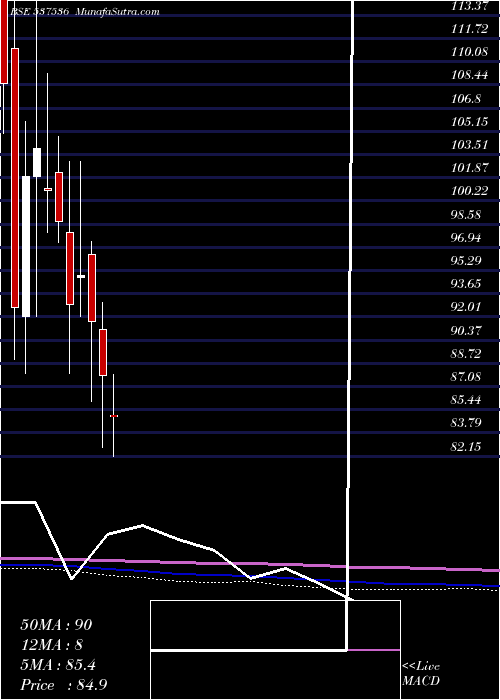Click the 5MA : 85.4 reading
The image size is (500, 700).
(58, 665)
